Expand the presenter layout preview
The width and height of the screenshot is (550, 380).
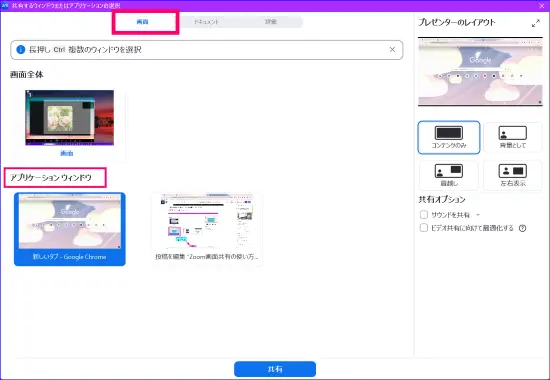(536, 24)
